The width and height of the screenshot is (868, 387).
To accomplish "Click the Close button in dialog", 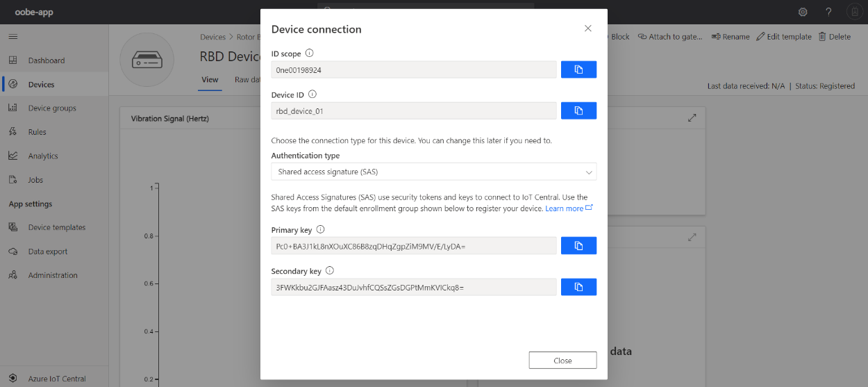I will (562, 361).
